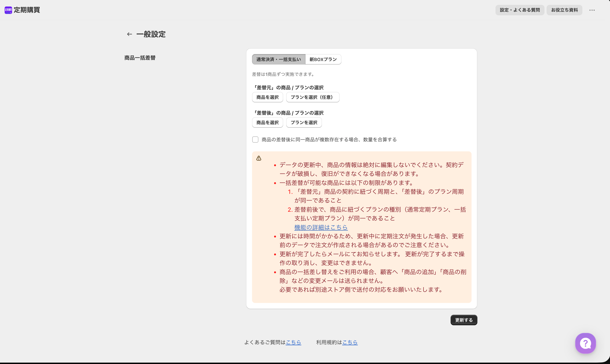610x364 pixels.
Task: Select product under 「差替後」 section
Action: [x=267, y=122]
